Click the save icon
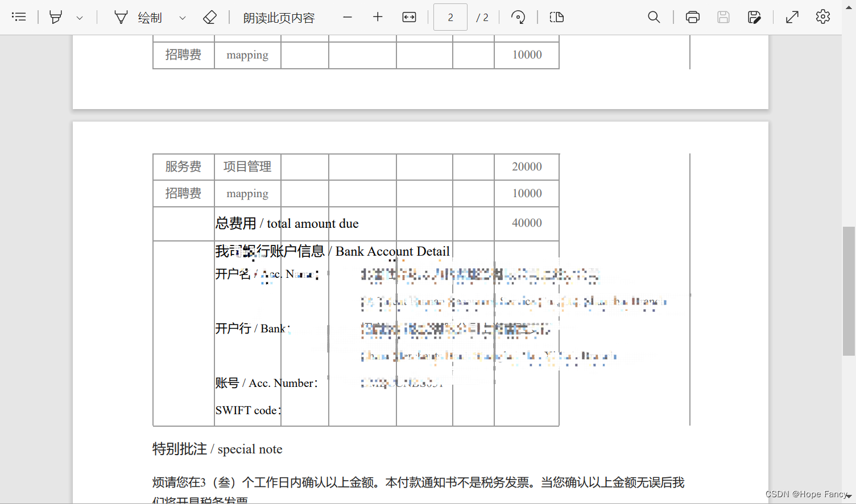Screen dimensions: 856x504 coord(723,17)
